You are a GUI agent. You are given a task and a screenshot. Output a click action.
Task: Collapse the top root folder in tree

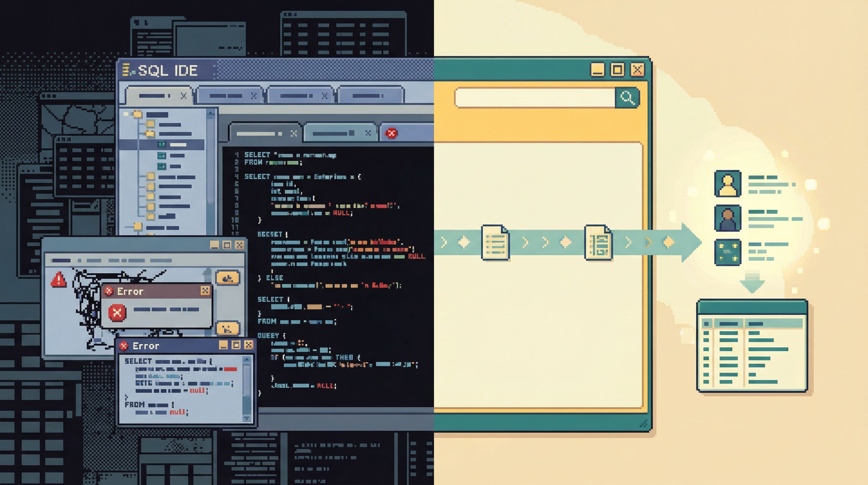[x=126, y=114]
